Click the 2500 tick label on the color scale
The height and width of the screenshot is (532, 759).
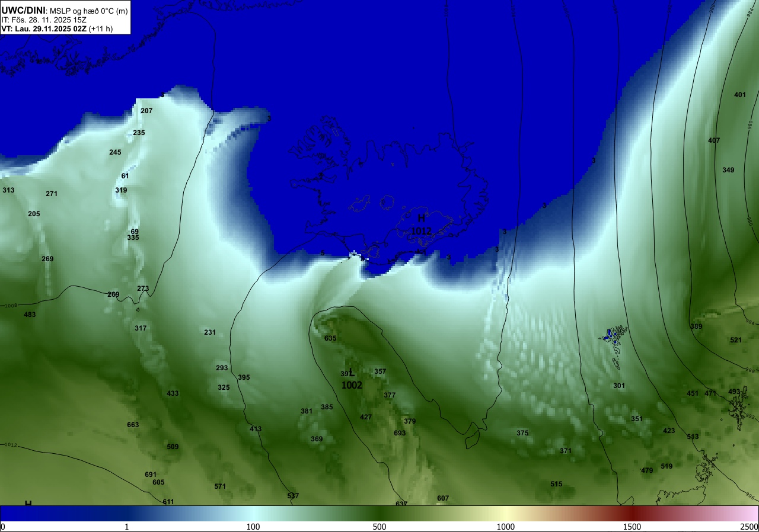click(x=750, y=527)
